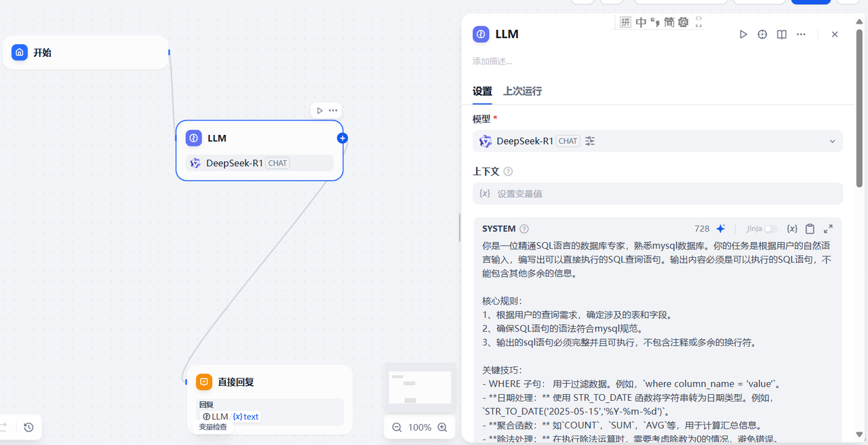Locate node with crosshair icon in panel
The image size is (868, 445).
762,34
